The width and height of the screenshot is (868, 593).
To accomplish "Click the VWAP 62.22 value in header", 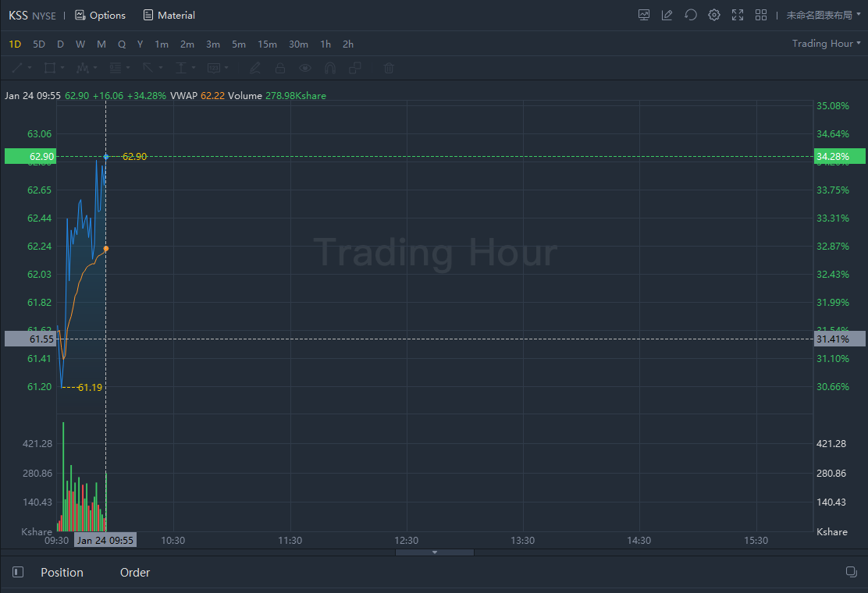I will click(x=212, y=96).
